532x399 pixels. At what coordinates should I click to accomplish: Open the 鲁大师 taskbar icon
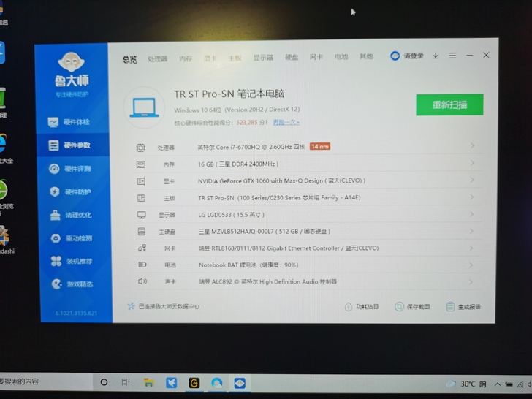[240, 383]
